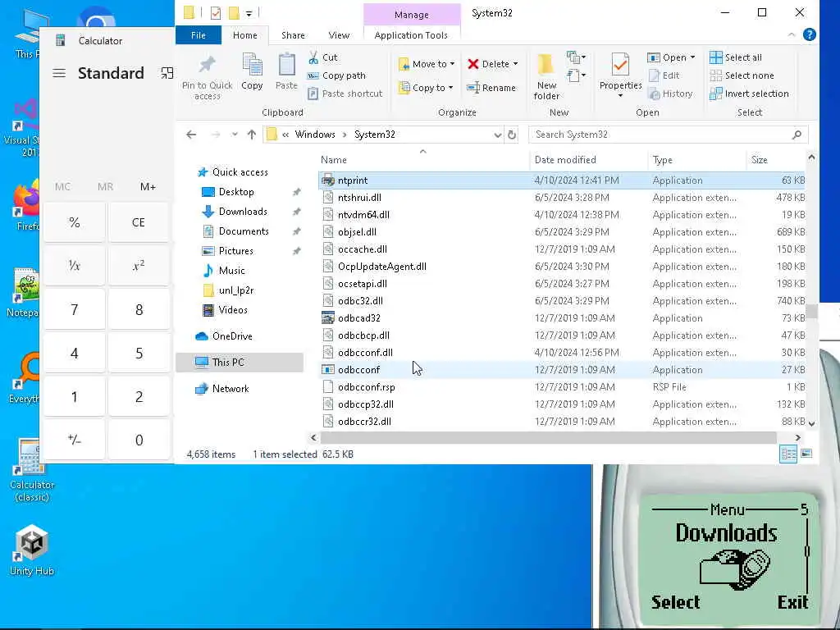
Task: Click the CE button in Calculator
Action: pyautogui.click(x=138, y=222)
